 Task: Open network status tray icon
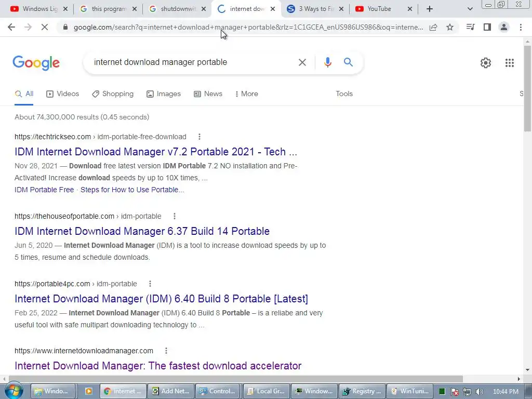467,392
